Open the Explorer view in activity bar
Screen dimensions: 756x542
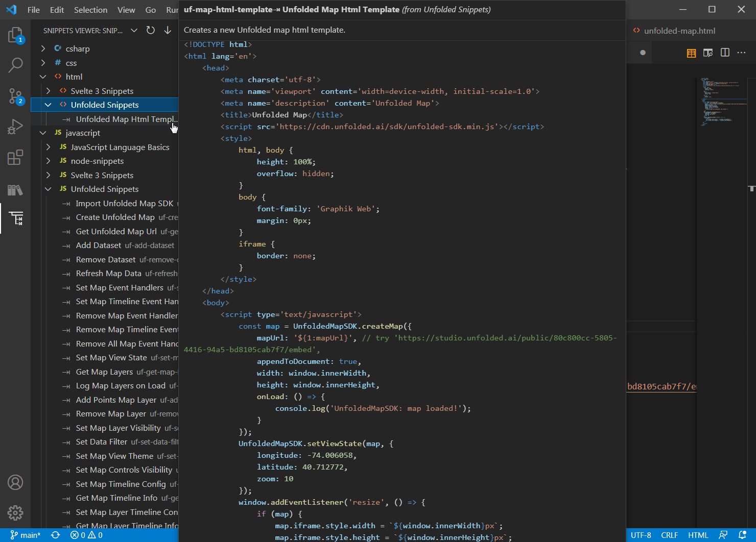pyautogui.click(x=15, y=35)
